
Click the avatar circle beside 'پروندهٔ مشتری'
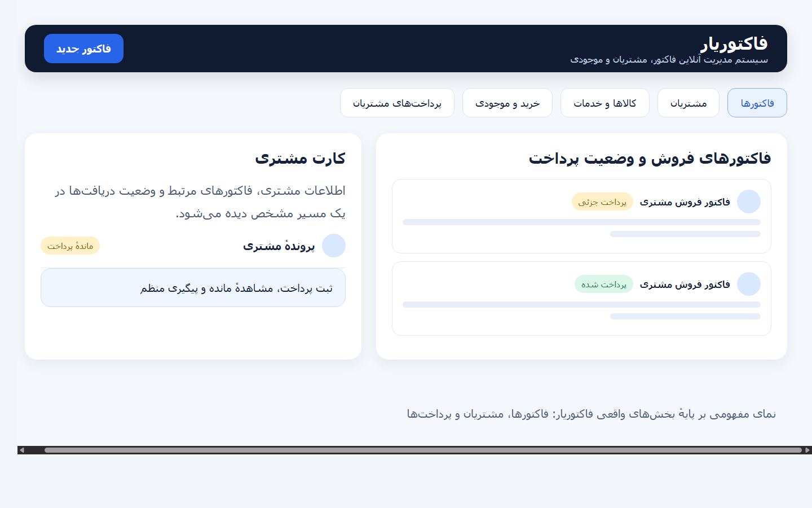[x=334, y=246]
